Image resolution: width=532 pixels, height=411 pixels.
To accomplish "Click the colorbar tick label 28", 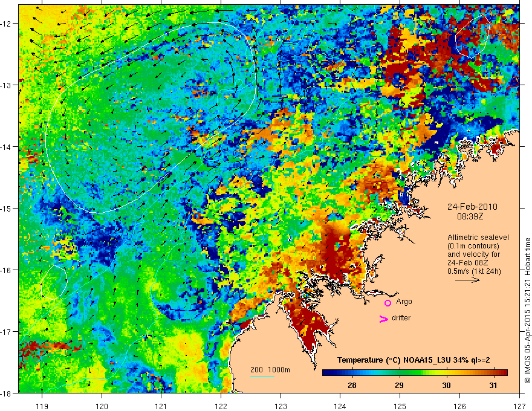I will pyautogui.click(x=352, y=385).
